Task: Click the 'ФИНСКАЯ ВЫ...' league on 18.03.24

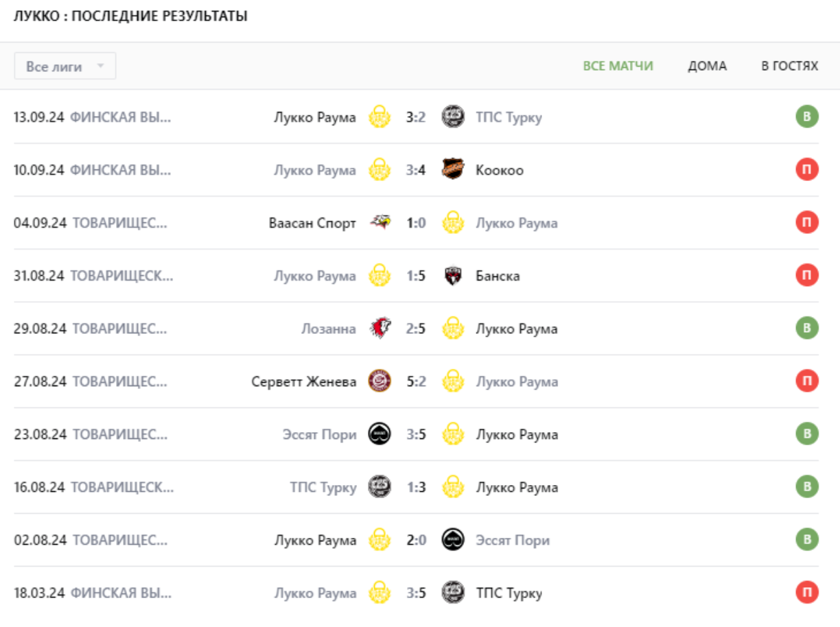Action: 121,593
